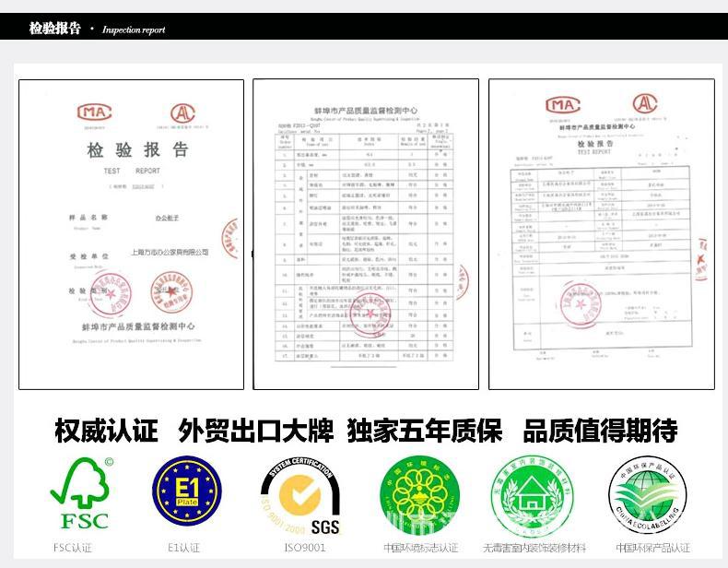Click the 独家五年质保 slogan text

pyautogui.click(x=424, y=431)
